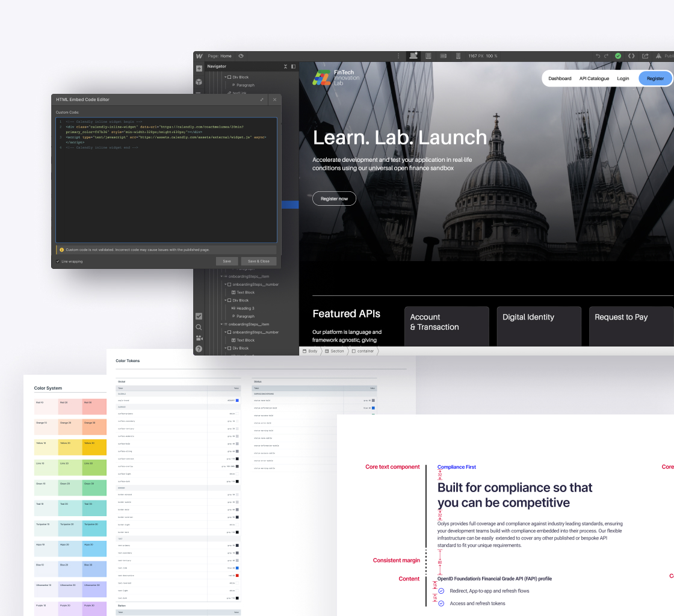Click the Color System heading
Screen dimensions: 674x616
[48, 388]
